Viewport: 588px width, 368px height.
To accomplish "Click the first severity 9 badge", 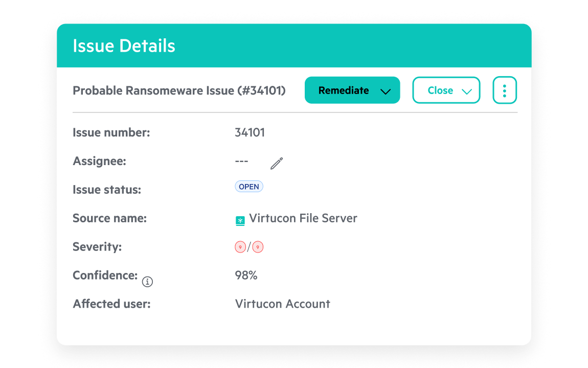I will 240,247.
